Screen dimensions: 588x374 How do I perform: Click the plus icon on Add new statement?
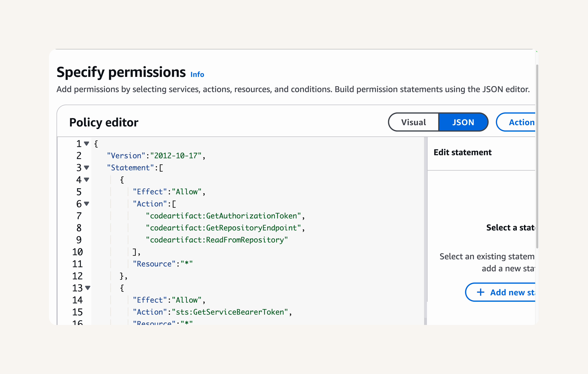point(481,292)
